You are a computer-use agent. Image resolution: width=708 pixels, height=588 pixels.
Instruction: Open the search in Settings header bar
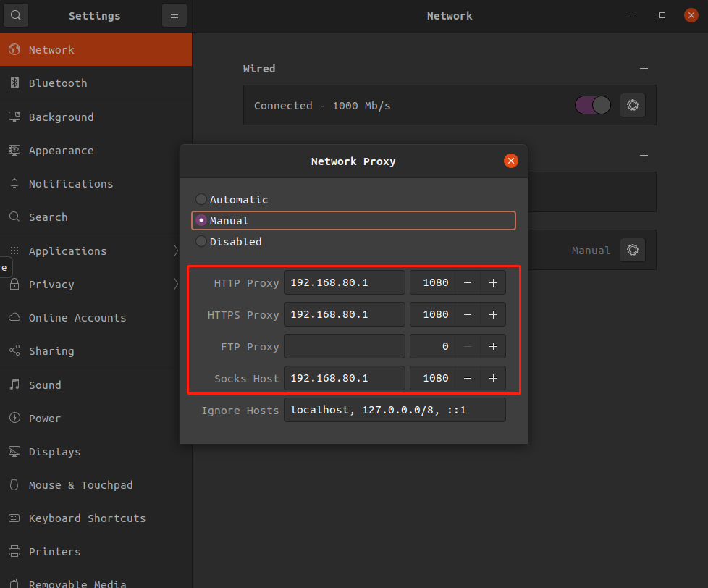pos(15,14)
